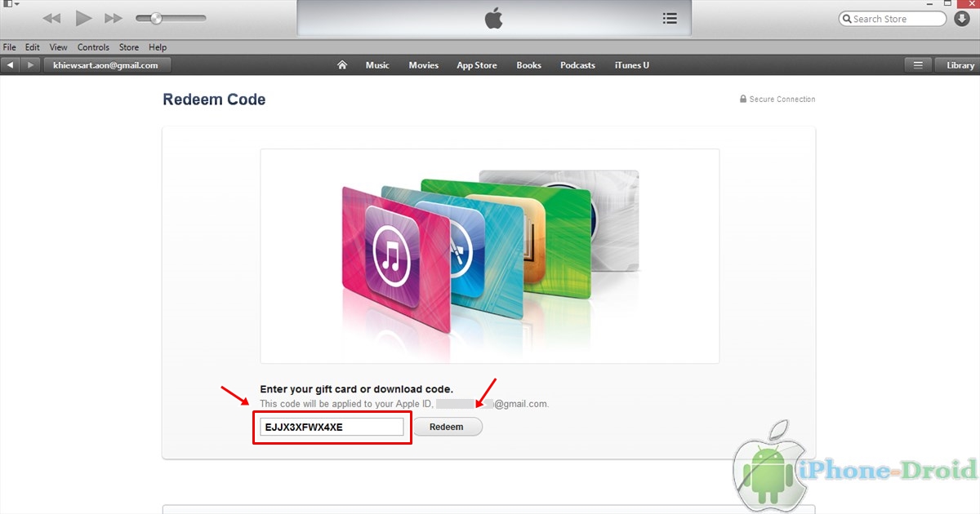Skip forward with the Next track button
Image resolution: width=980 pixels, height=514 pixels.
[114, 18]
